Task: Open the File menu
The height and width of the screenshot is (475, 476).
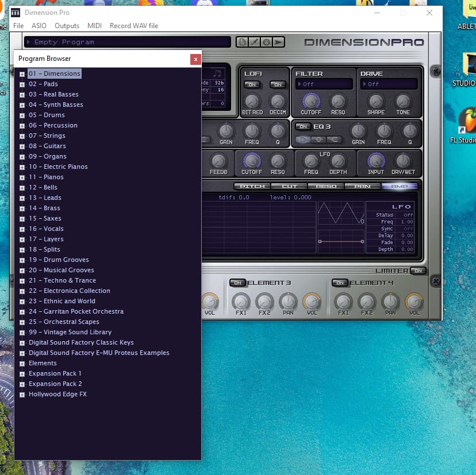Action: pos(18,26)
